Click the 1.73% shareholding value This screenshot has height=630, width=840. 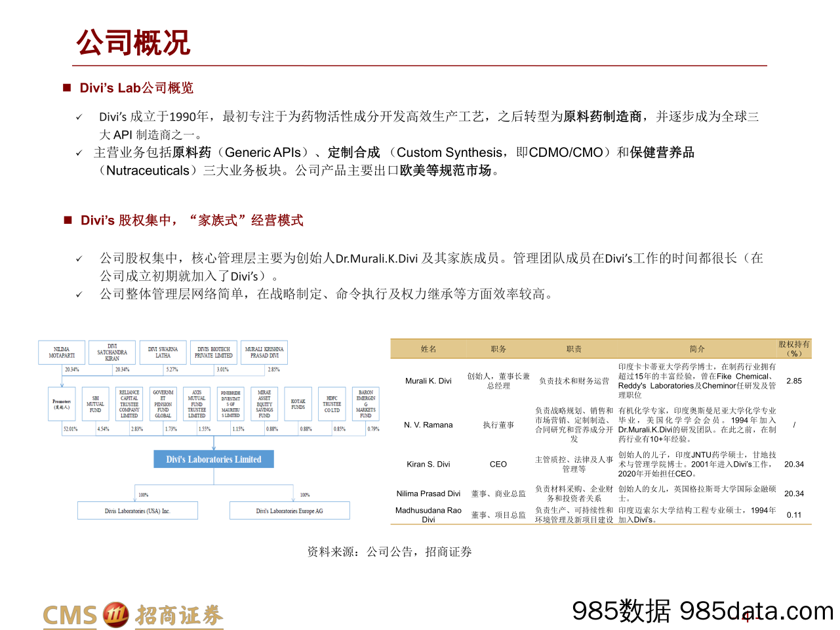(171, 429)
